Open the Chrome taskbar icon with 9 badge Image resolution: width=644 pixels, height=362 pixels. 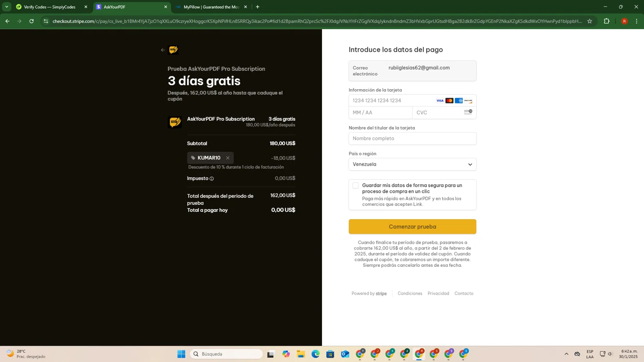coord(449,354)
